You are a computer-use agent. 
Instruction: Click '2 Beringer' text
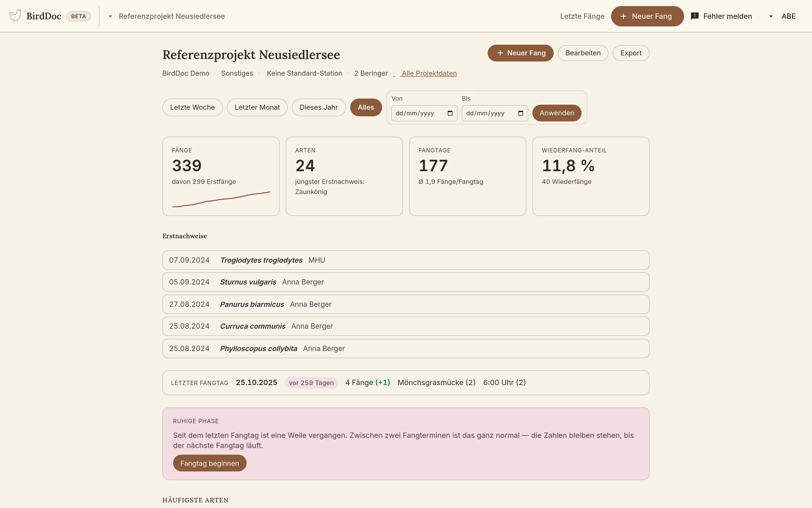[x=371, y=73]
